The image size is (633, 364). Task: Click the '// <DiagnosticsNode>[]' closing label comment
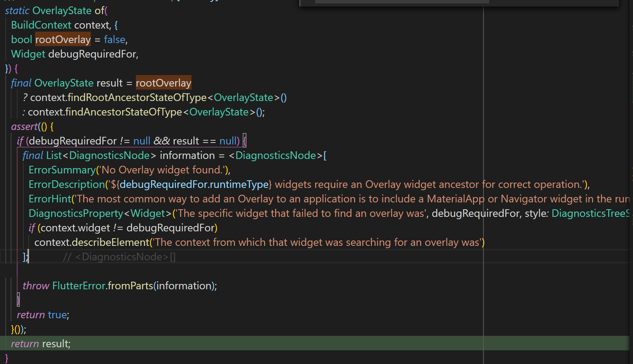(x=119, y=257)
